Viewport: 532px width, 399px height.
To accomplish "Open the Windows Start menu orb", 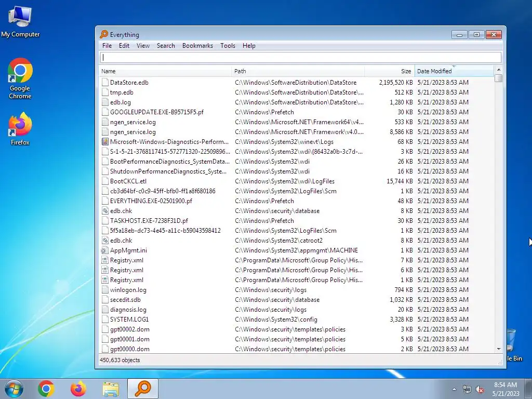I will 14,389.
